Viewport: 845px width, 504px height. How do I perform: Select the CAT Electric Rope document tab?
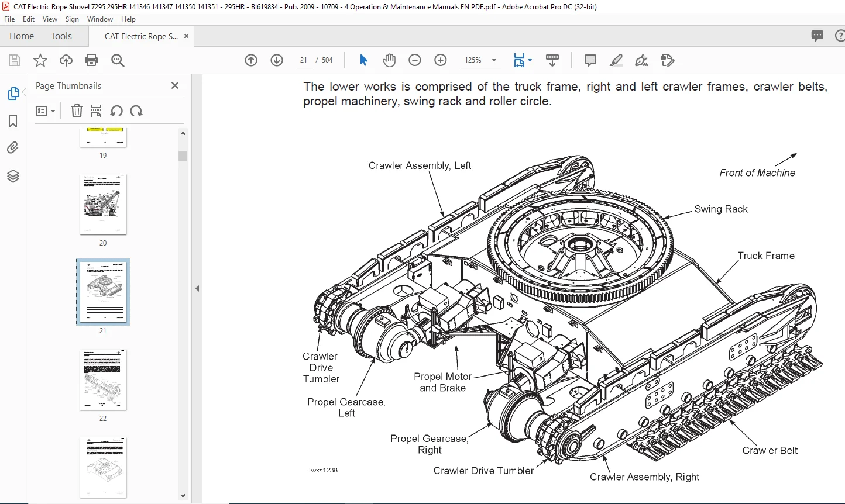[141, 36]
